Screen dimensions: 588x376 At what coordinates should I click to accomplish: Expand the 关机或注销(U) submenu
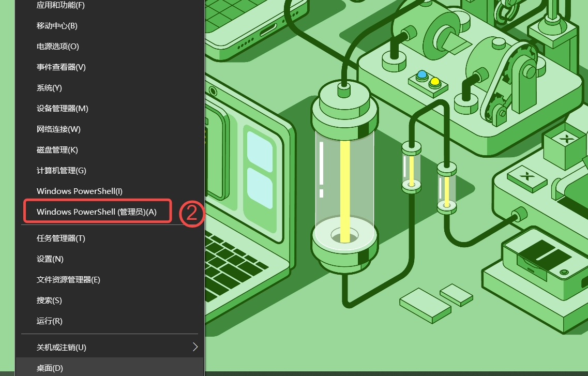[x=110, y=348]
